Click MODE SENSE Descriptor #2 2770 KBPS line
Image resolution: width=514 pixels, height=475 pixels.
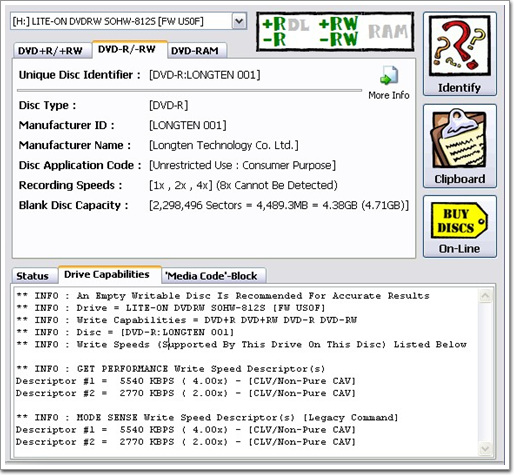point(186,442)
